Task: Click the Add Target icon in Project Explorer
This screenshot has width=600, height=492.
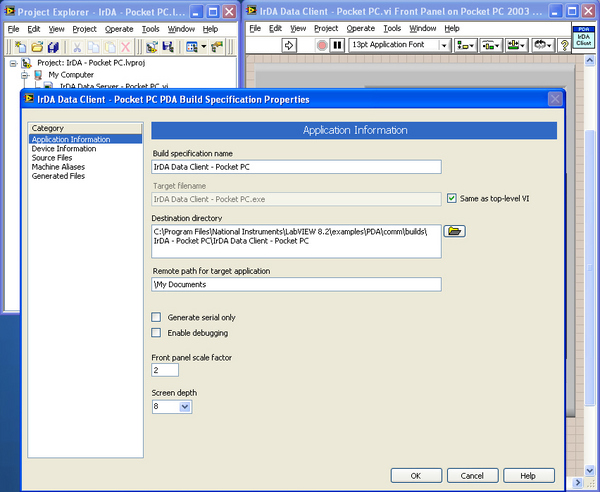Action: coord(152,47)
